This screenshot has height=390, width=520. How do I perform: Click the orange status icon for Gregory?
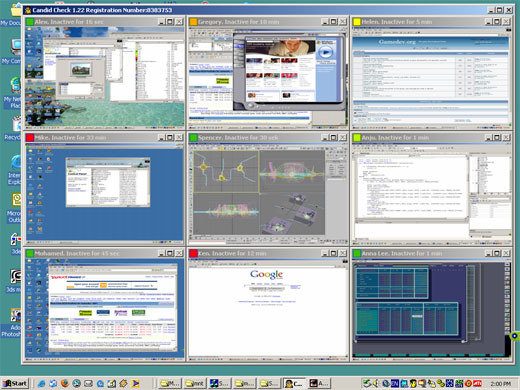[193, 22]
